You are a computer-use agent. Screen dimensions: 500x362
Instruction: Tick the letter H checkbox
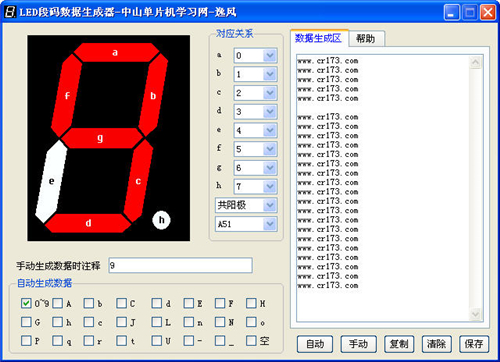(251, 303)
